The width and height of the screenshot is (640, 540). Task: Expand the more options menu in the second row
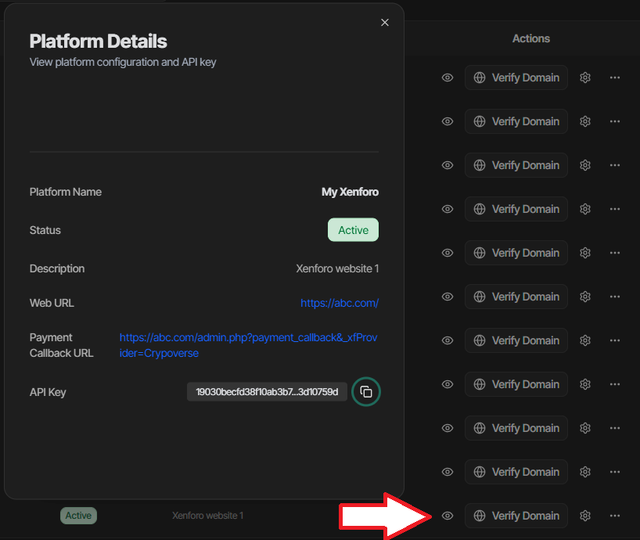(615, 122)
